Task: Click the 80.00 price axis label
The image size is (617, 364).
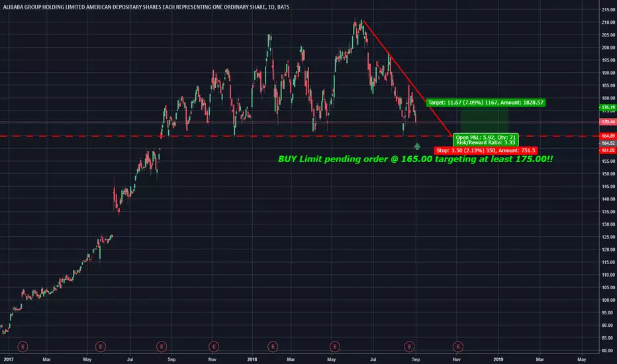Action: point(608,350)
